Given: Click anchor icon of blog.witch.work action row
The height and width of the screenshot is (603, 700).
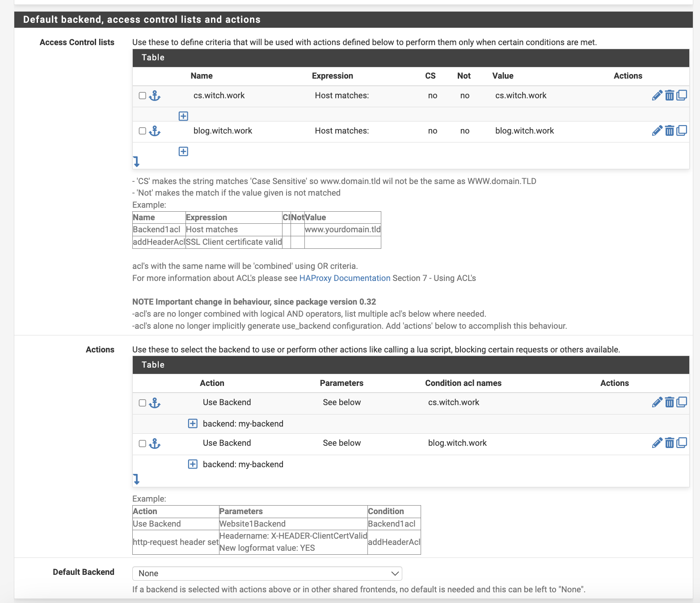Looking at the screenshot, I should [x=155, y=444].
